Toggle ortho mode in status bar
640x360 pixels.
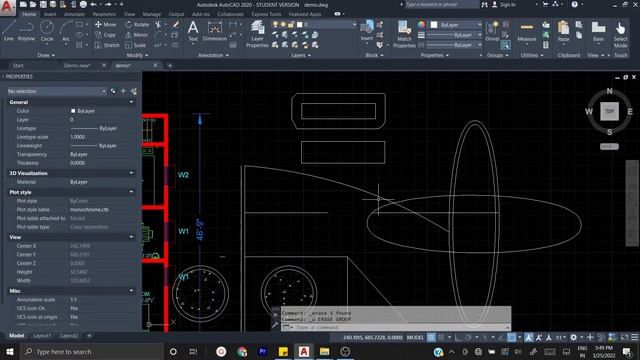point(458,338)
